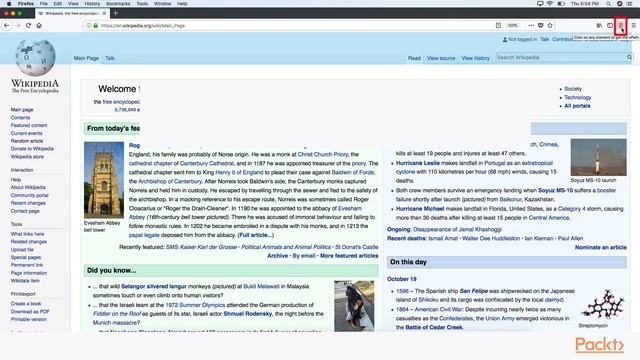Open the Tools menu
The image size is (640, 360).
(x=142, y=4)
